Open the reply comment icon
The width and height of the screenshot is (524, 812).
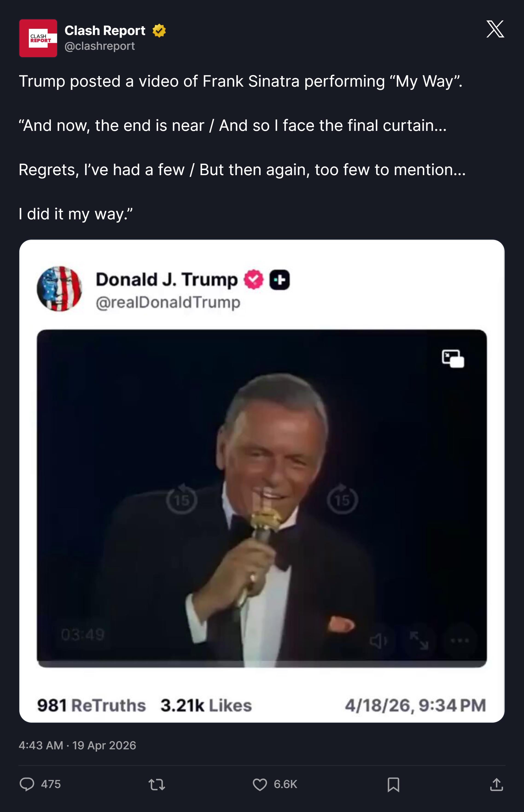click(x=27, y=784)
